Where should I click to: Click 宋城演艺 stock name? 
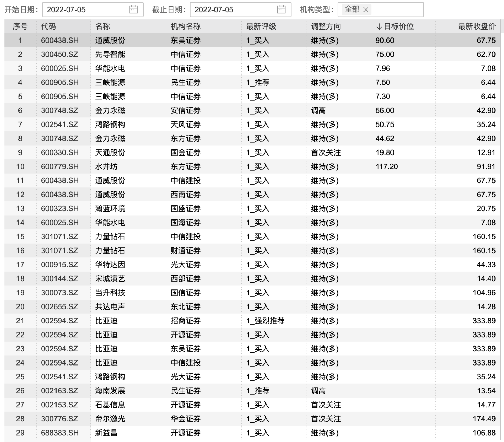110,278
